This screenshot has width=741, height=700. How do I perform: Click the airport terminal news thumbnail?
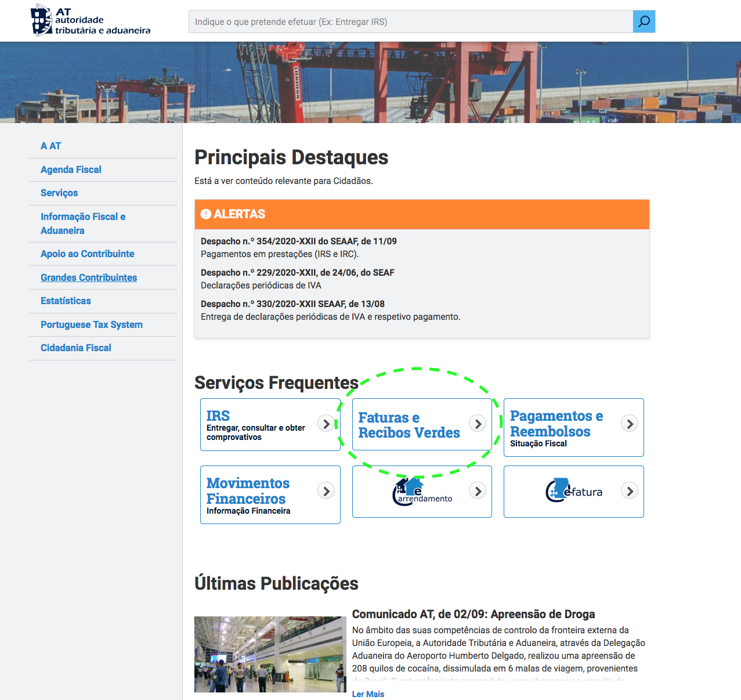[270, 654]
